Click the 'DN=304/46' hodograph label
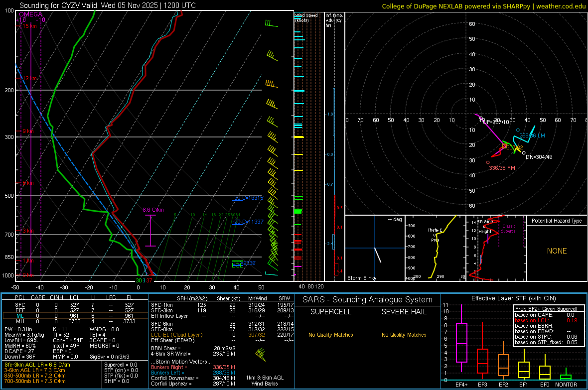588x390 pixels. coord(539,157)
